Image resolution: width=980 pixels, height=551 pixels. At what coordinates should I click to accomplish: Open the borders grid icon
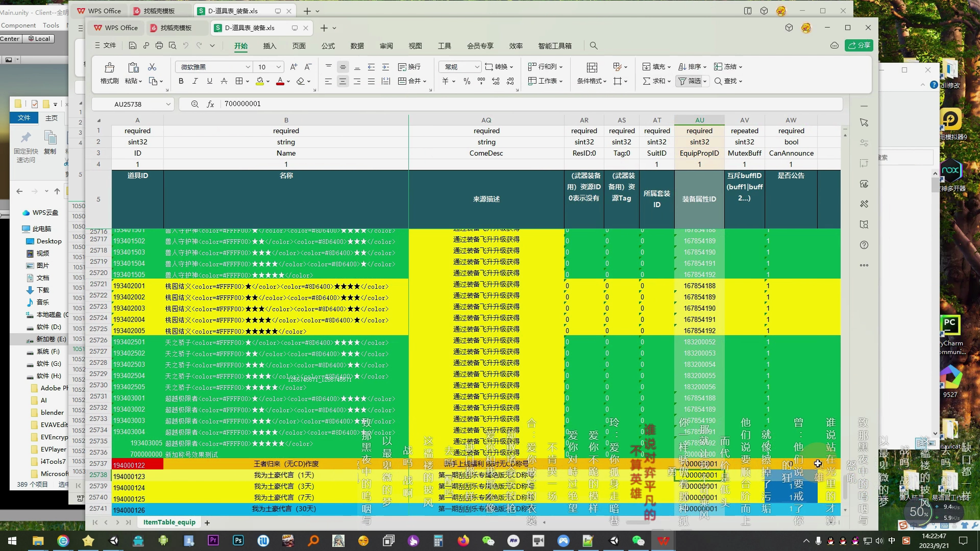click(x=239, y=81)
